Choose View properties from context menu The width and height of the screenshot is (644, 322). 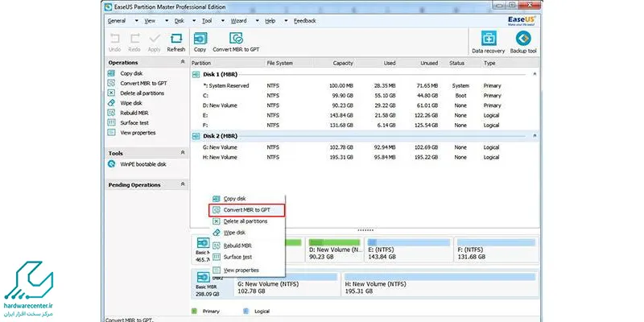[x=247, y=270]
